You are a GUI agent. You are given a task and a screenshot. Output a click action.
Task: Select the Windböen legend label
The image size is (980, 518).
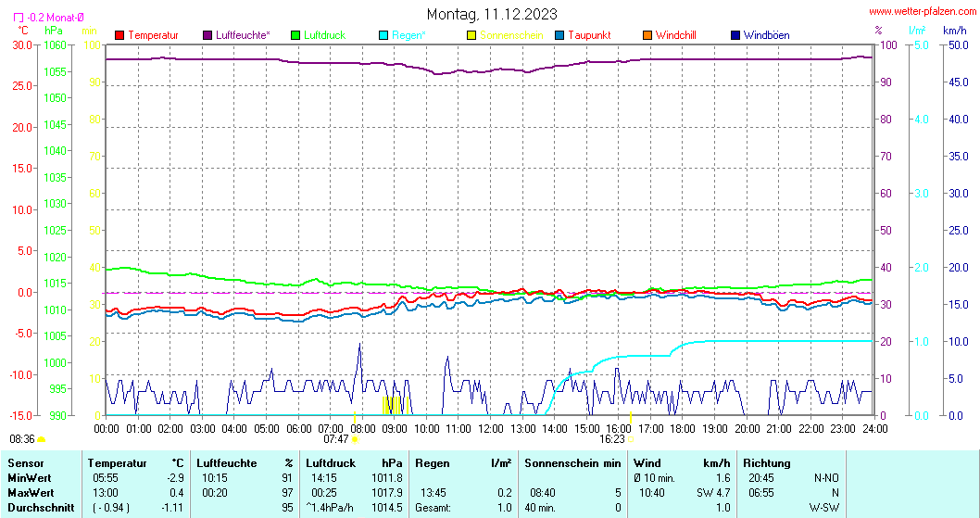click(x=766, y=35)
